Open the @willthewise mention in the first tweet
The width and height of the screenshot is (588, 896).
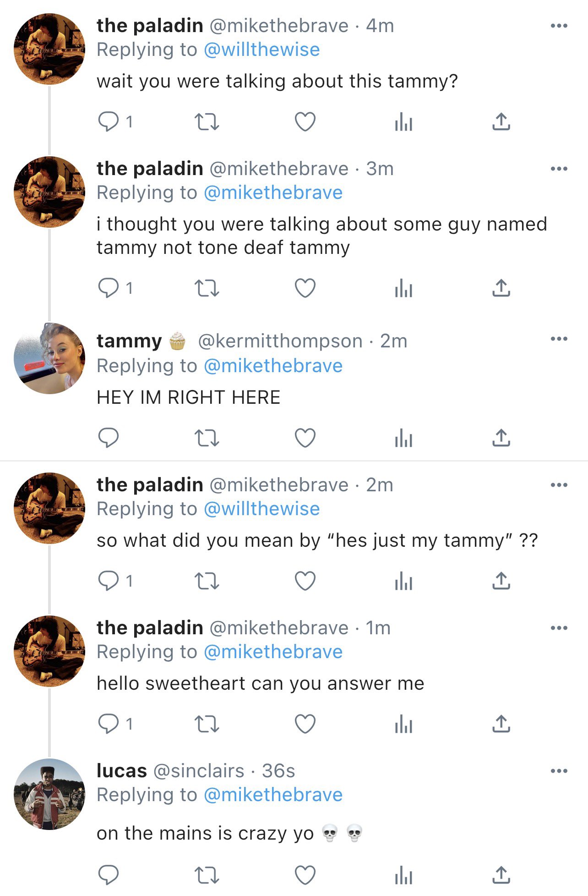click(x=261, y=49)
